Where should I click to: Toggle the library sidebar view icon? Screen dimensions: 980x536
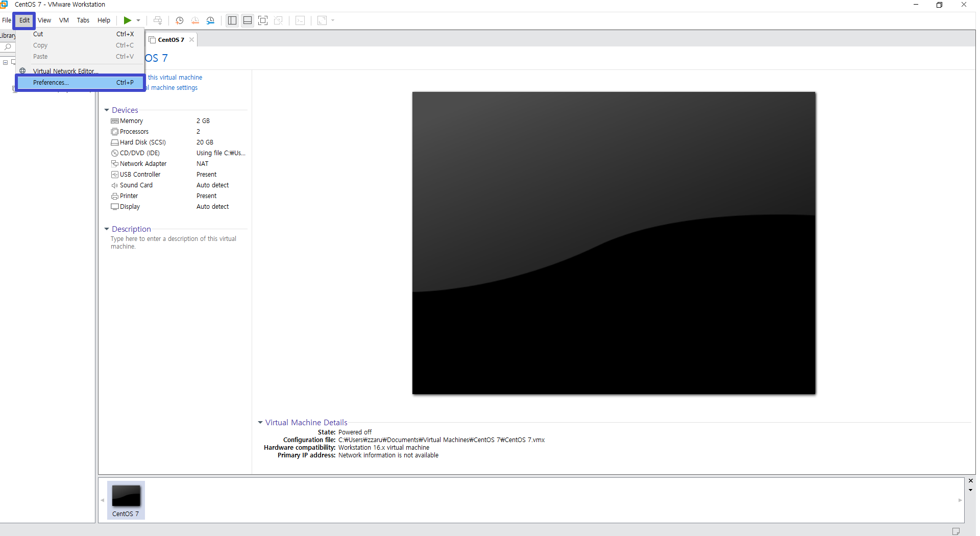point(232,20)
